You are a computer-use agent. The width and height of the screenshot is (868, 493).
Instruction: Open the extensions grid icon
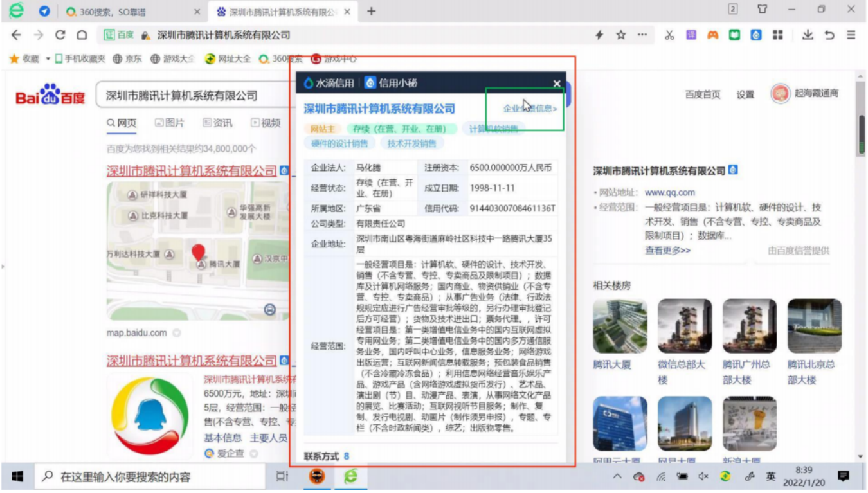pos(777,35)
